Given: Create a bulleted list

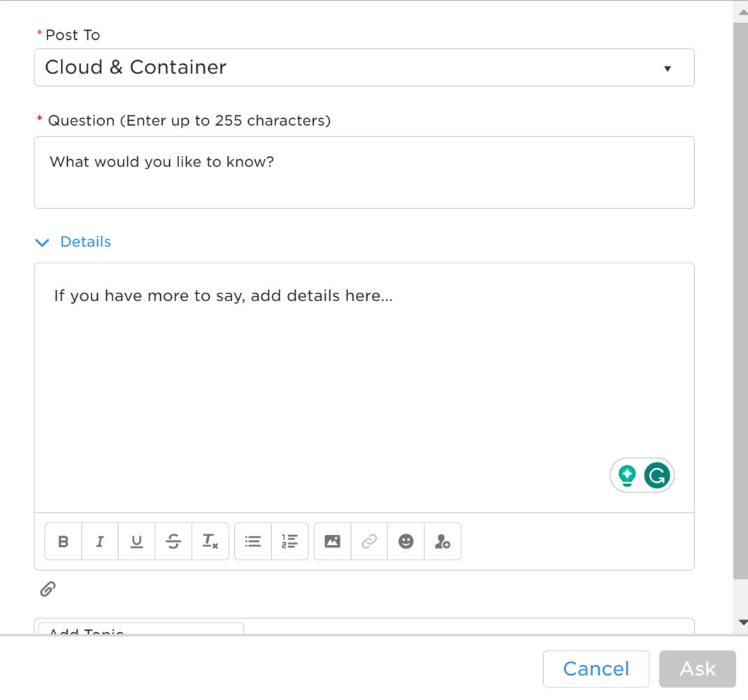Looking at the screenshot, I should coord(252,541).
